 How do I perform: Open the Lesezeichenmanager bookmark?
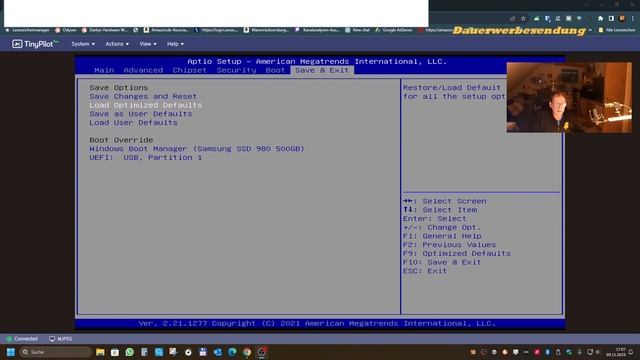tap(27, 30)
